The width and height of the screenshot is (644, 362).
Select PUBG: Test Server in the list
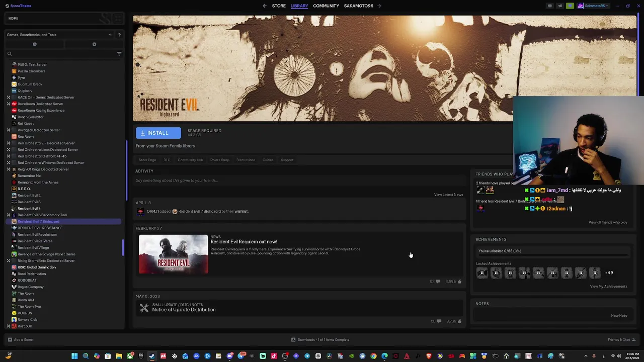click(x=32, y=65)
